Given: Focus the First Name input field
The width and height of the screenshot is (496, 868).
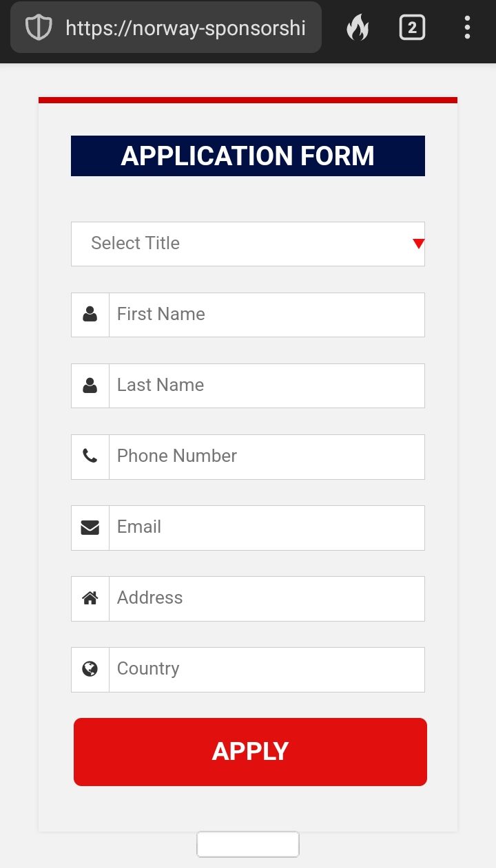Looking at the screenshot, I should pyautogui.click(x=267, y=315).
